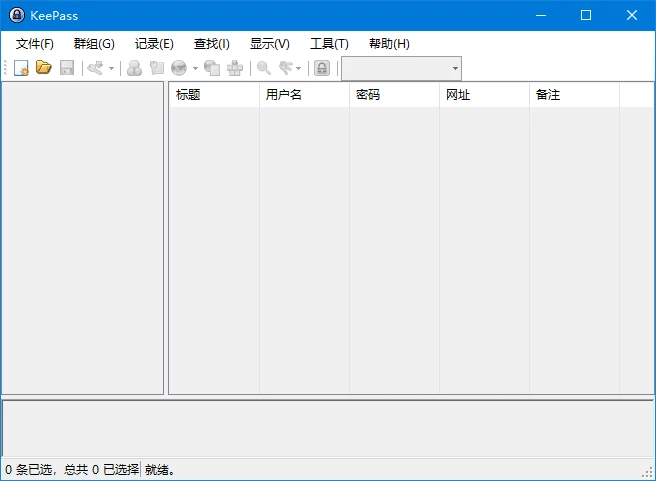656x481 pixels.
Task: Expand the Add Entry dropdown arrow
Action: (111, 68)
